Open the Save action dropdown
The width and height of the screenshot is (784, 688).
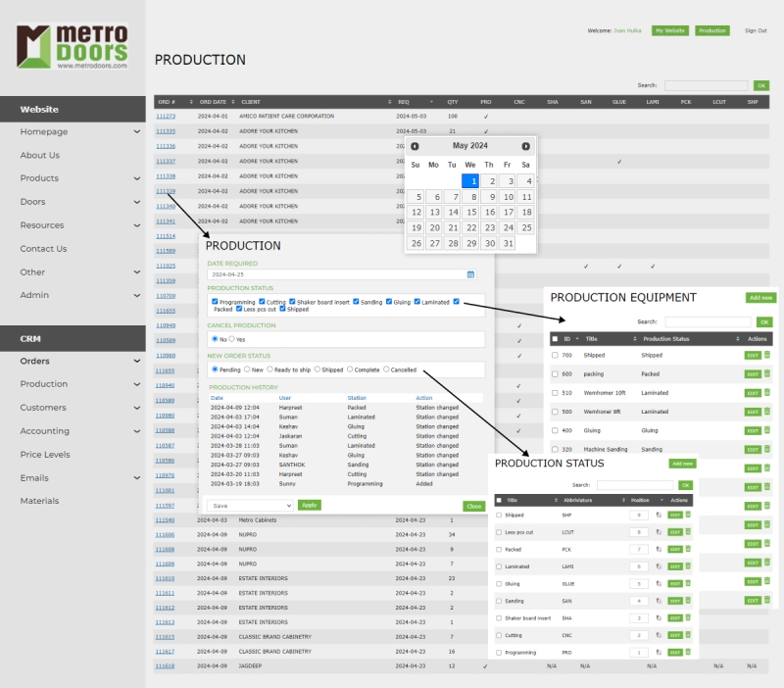pyautogui.click(x=250, y=505)
